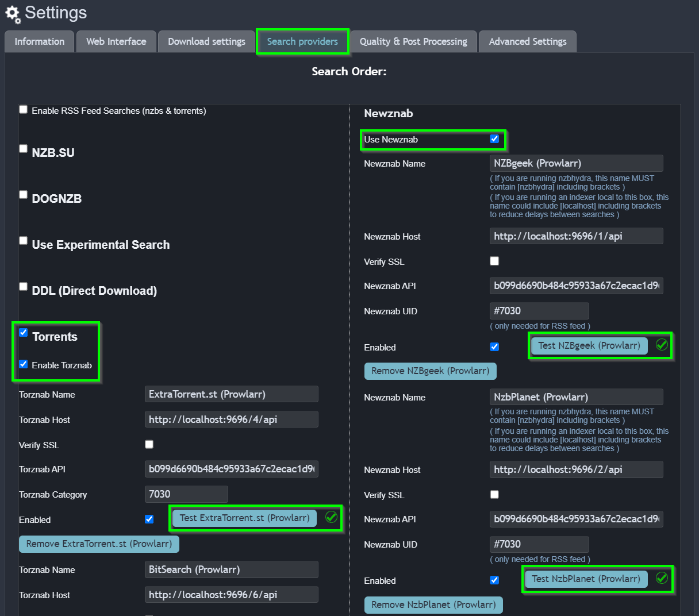Enable RSS Feed Searches checkbox
699x616 pixels.
(24, 109)
